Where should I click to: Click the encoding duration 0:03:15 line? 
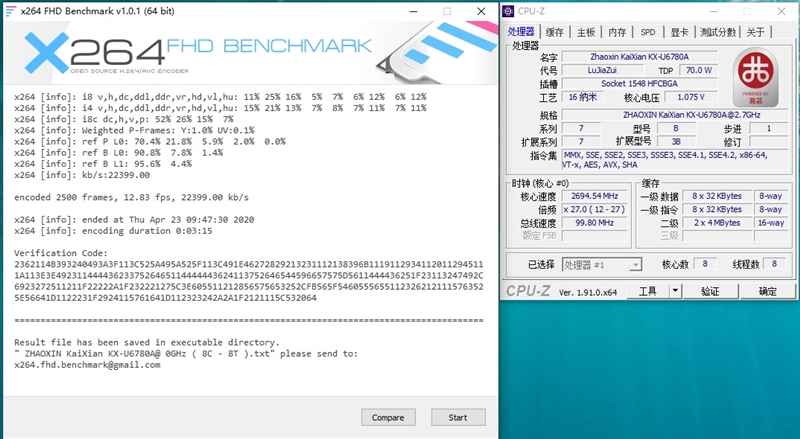tap(113, 231)
